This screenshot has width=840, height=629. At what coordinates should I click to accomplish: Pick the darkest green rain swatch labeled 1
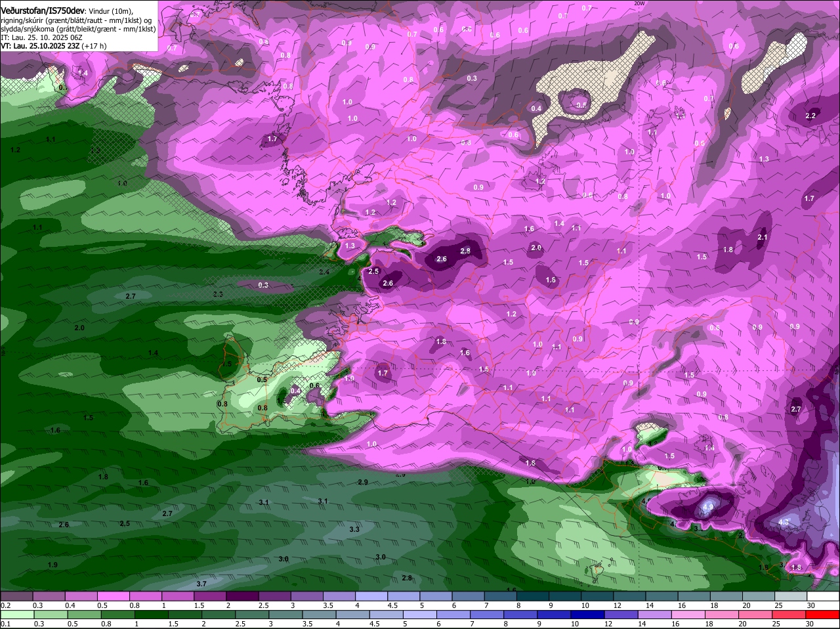(x=151, y=615)
